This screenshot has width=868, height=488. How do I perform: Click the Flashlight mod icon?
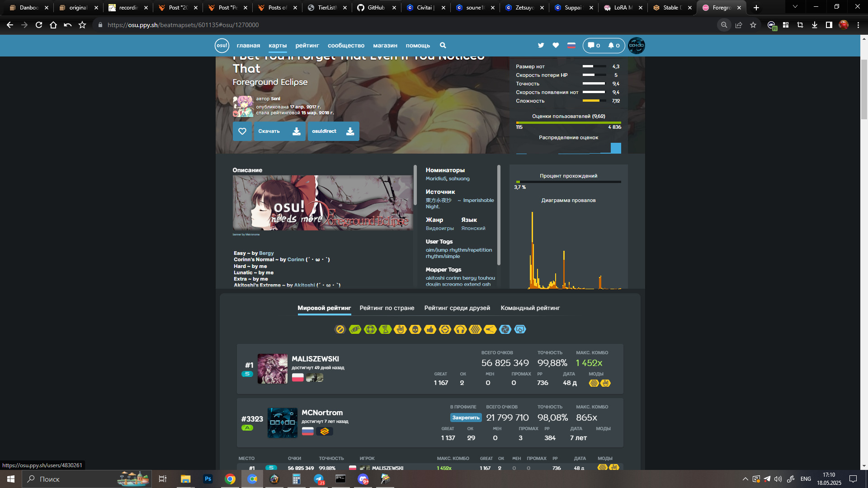tap(490, 329)
